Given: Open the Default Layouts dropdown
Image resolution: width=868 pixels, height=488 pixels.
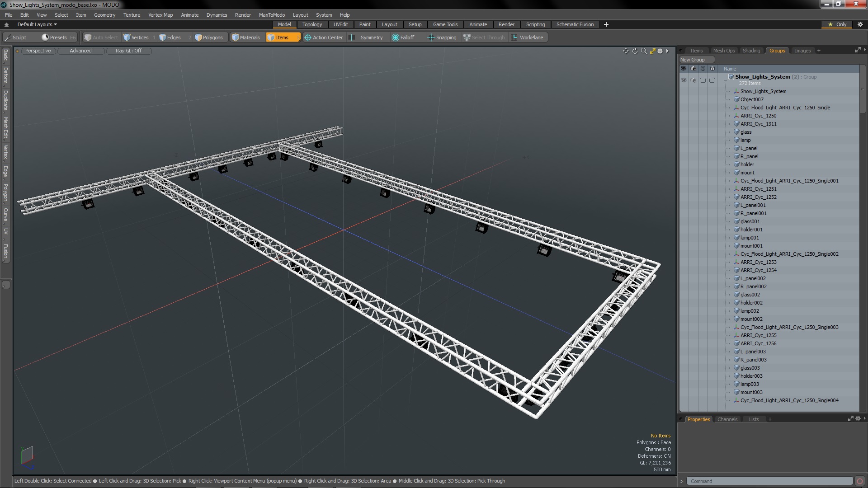Looking at the screenshot, I should [35, 24].
